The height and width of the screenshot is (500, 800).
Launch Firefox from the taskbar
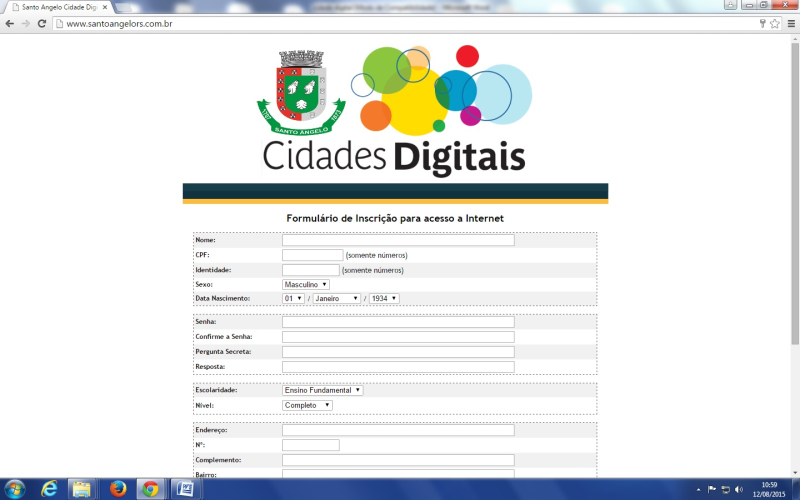(x=116, y=488)
